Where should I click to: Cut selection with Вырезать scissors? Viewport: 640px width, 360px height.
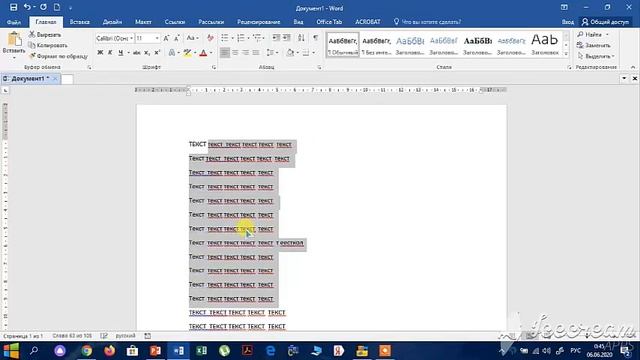click(x=45, y=35)
